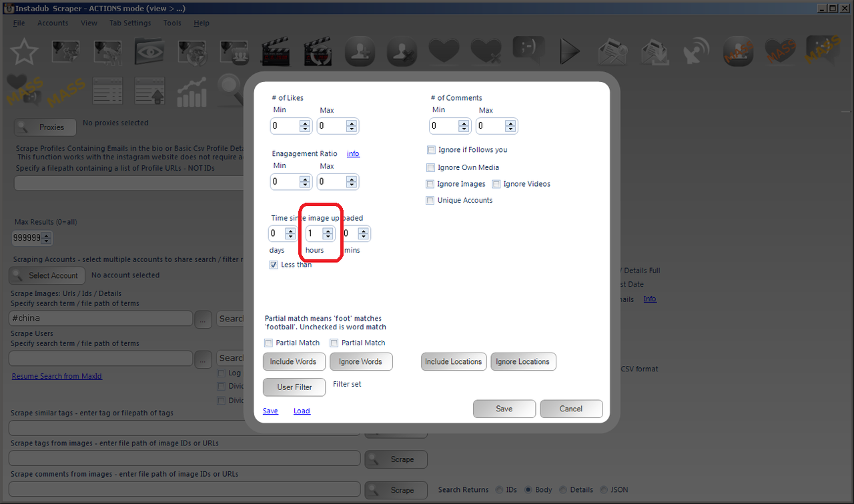Click the plain table list icon
The height and width of the screenshot is (504, 854).
[107, 91]
